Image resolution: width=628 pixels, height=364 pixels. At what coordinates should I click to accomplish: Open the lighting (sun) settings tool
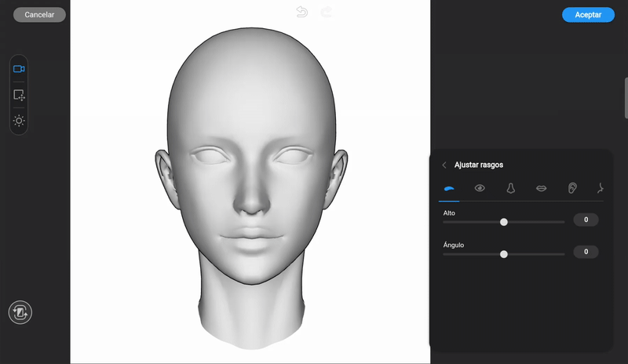(x=19, y=121)
